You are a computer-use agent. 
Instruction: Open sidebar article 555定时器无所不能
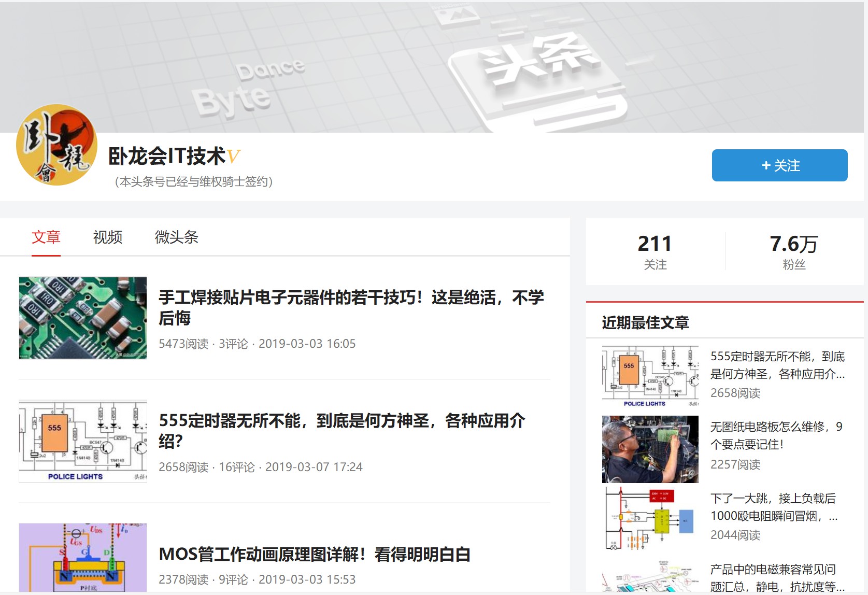click(x=777, y=365)
